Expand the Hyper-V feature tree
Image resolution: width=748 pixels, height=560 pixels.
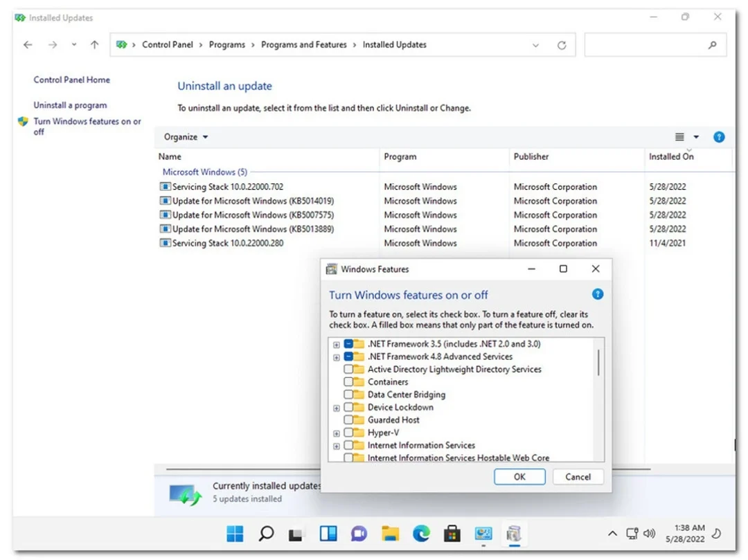[337, 433]
